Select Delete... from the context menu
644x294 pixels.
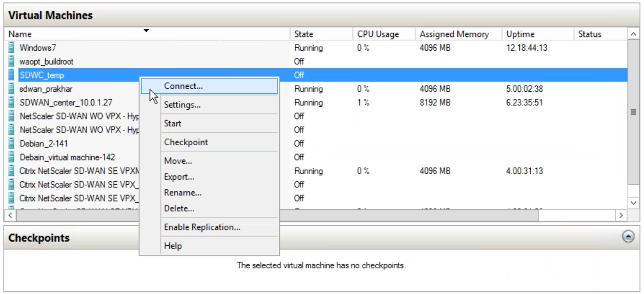pos(209,209)
